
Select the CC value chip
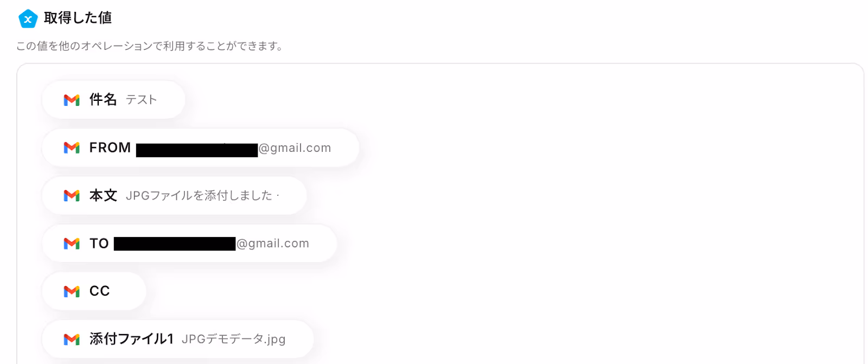[94, 291]
